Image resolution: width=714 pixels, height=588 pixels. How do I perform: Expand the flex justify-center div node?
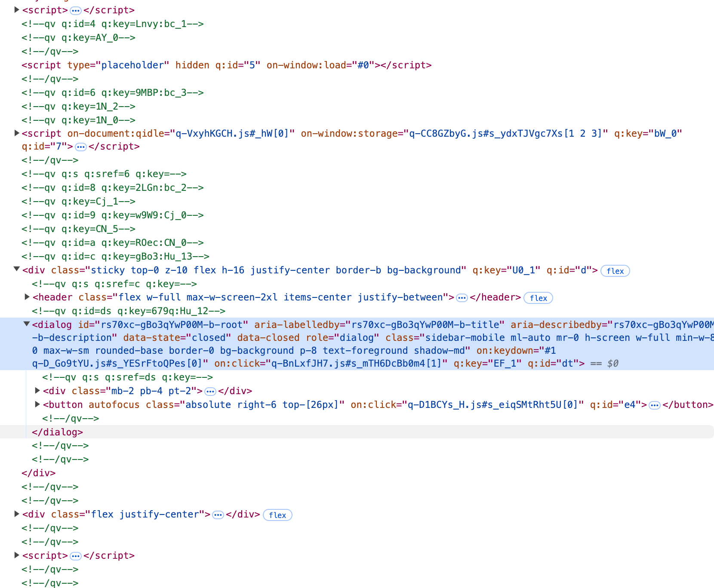pos(17,514)
